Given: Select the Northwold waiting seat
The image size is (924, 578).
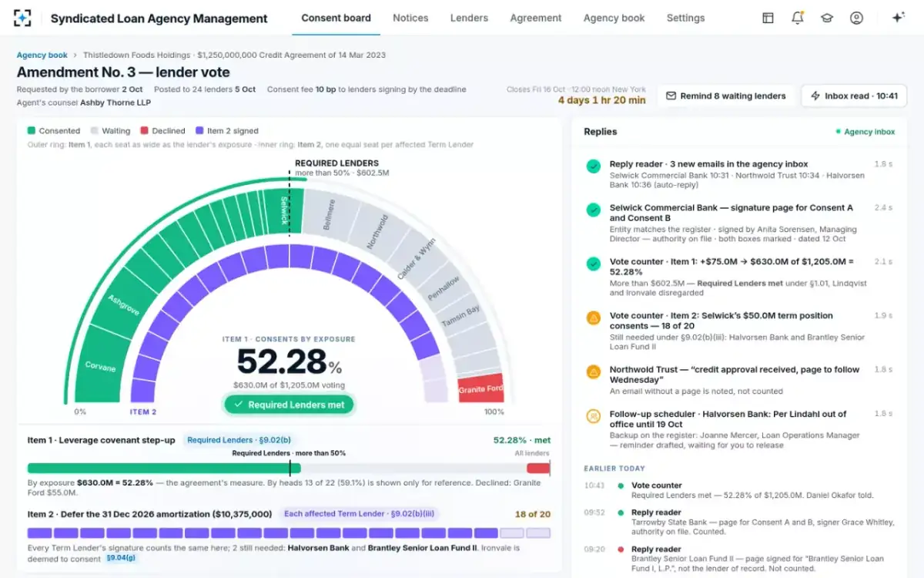Looking at the screenshot, I should [x=377, y=231].
